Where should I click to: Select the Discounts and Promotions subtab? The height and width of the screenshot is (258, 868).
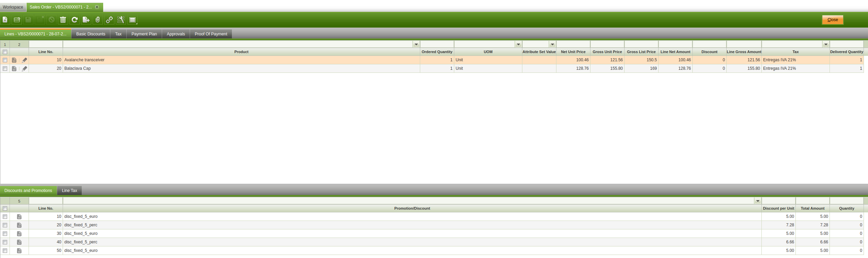point(28,191)
